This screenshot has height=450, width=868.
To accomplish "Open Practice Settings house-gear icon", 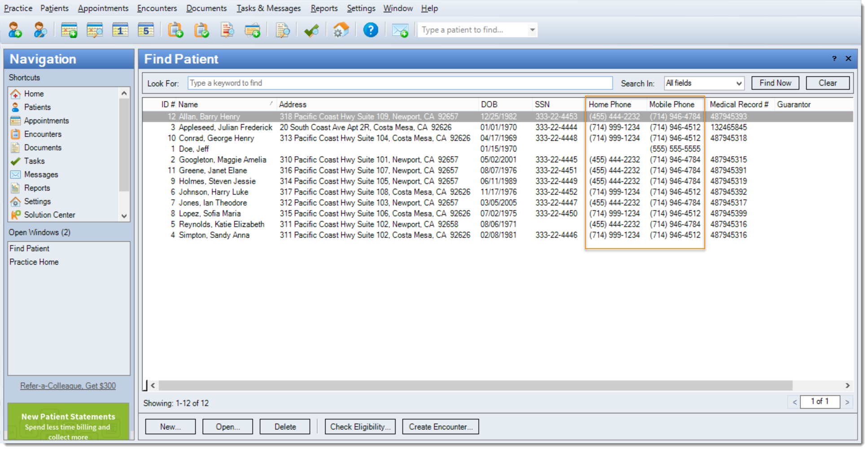I will (341, 30).
